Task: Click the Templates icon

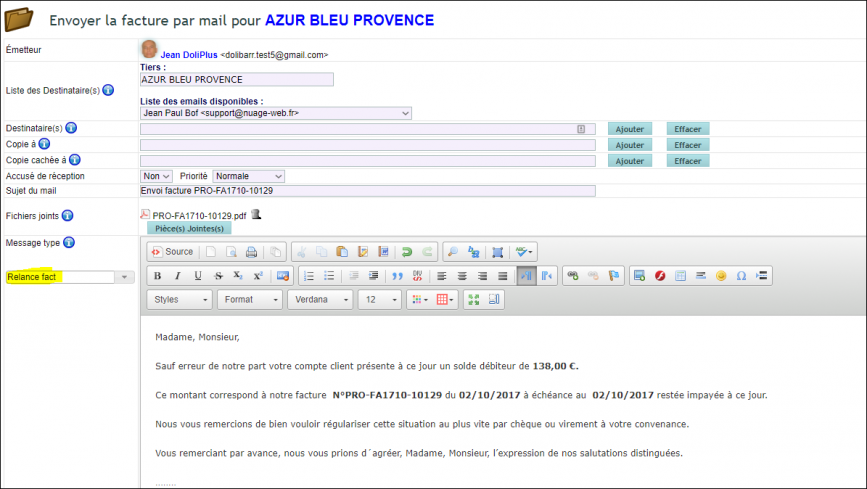Action: [275, 252]
